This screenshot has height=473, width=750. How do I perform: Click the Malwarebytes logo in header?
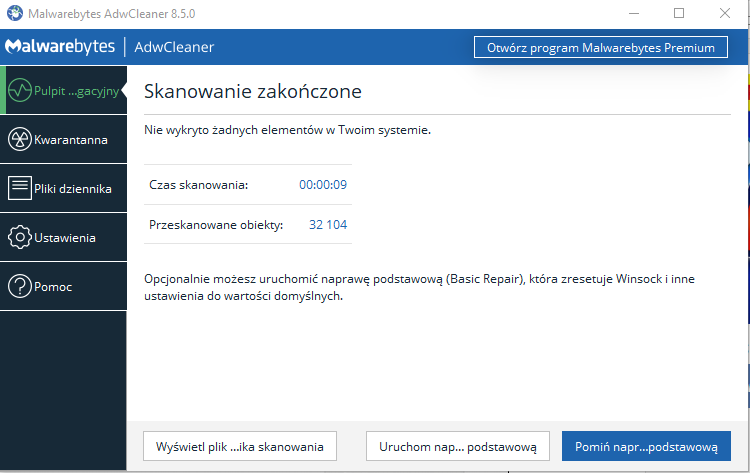pyautogui.click(x=60, y=46)
